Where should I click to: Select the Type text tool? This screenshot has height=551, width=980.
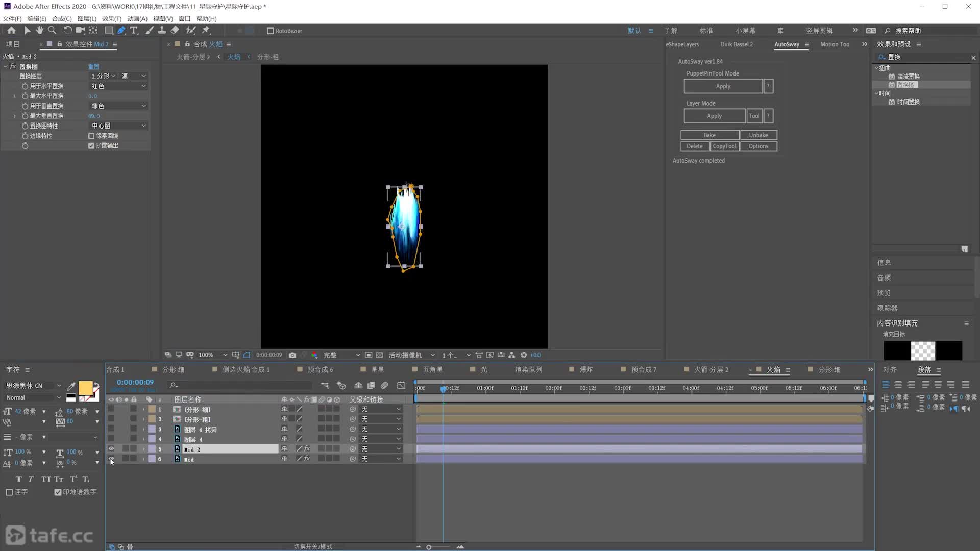[134, 30]
